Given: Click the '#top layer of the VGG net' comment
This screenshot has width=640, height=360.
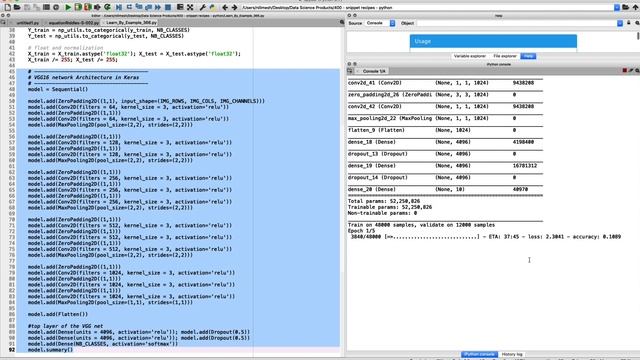Looking at the screenshot, I should (x=65, y=326).
